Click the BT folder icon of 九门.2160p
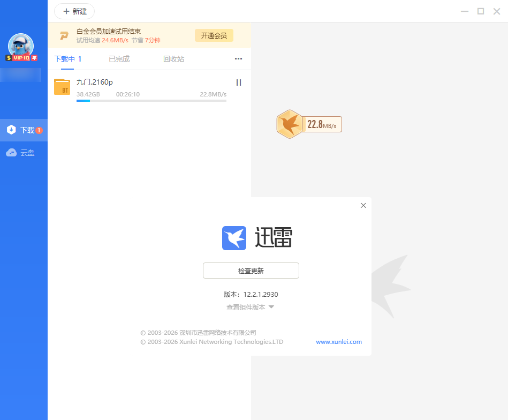Viewport: 508px width, 420px height. 62,87
